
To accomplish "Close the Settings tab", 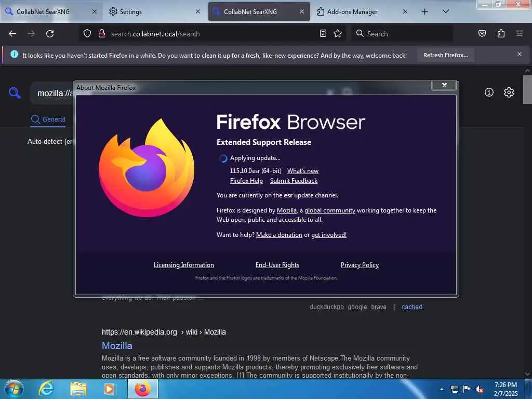I will 198,11.
